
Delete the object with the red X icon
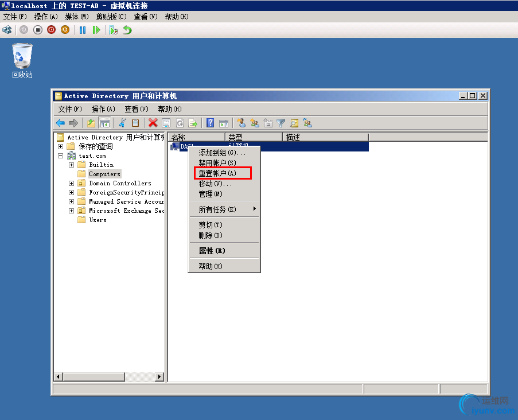pyautogui.click(x=153, y=123)
